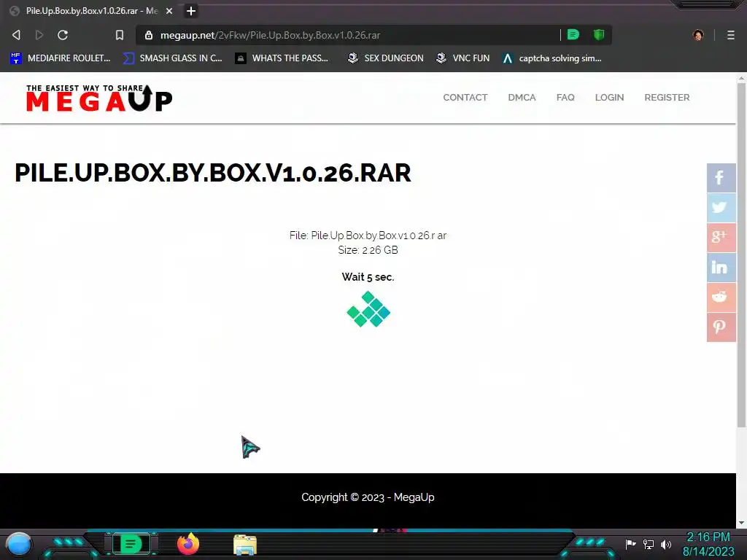Share on Pinterest via sidebar icon

721,327
